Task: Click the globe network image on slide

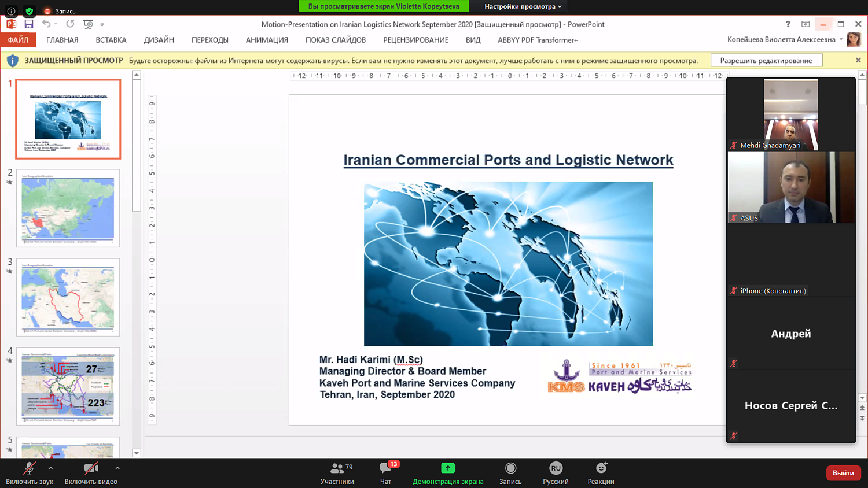Action: 508,264
